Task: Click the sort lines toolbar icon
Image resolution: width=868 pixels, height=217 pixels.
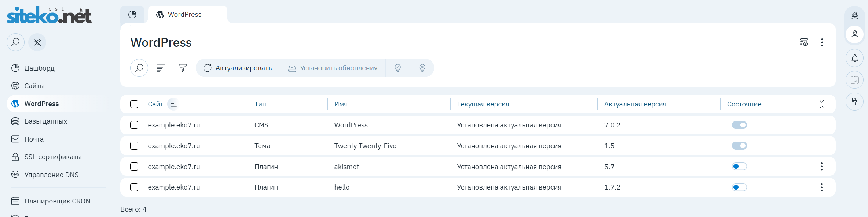Action: coord(161,68)
